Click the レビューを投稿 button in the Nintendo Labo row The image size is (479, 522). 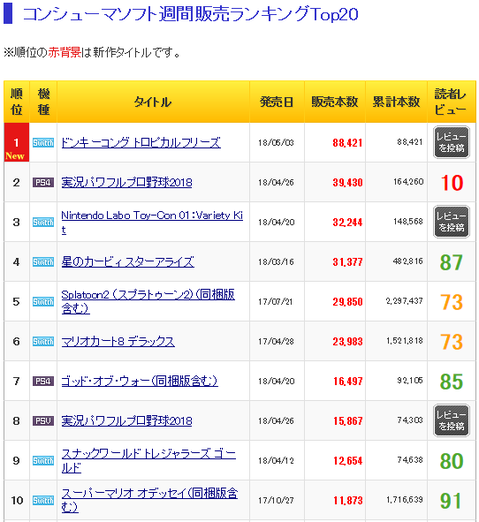(x=451, y=222)
